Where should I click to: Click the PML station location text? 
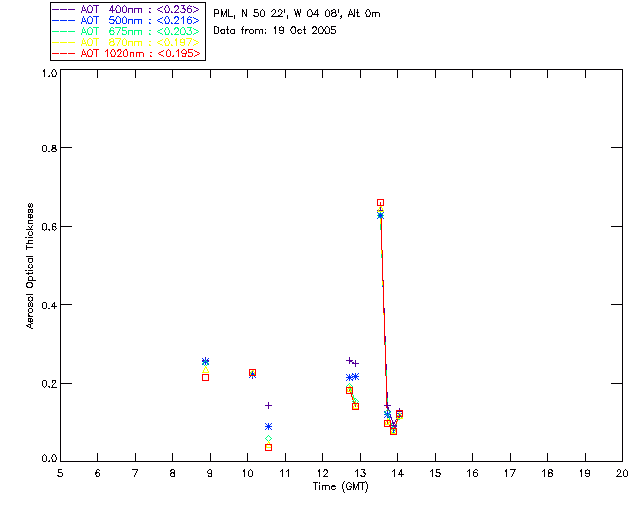(297, 14)
